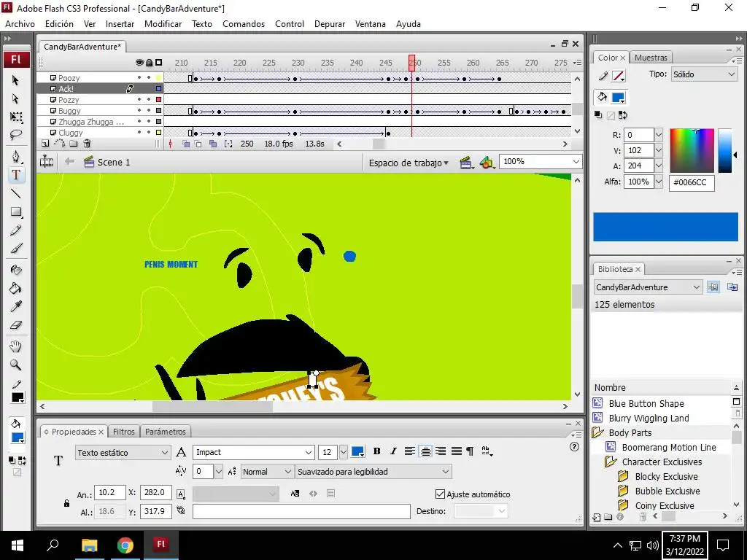This screenshot has width=747, height=560.
Task: Open the CandyBarAdventure library dropdown
Action: (648, 287)
